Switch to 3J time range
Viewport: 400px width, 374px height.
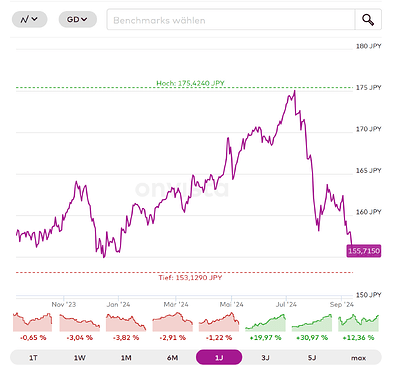coord(265,358)
